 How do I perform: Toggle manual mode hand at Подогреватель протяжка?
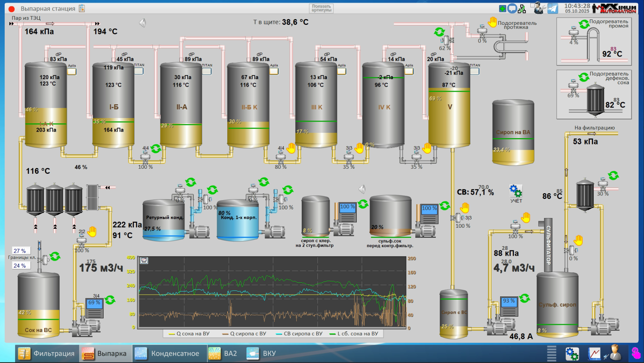pos(492,22)
